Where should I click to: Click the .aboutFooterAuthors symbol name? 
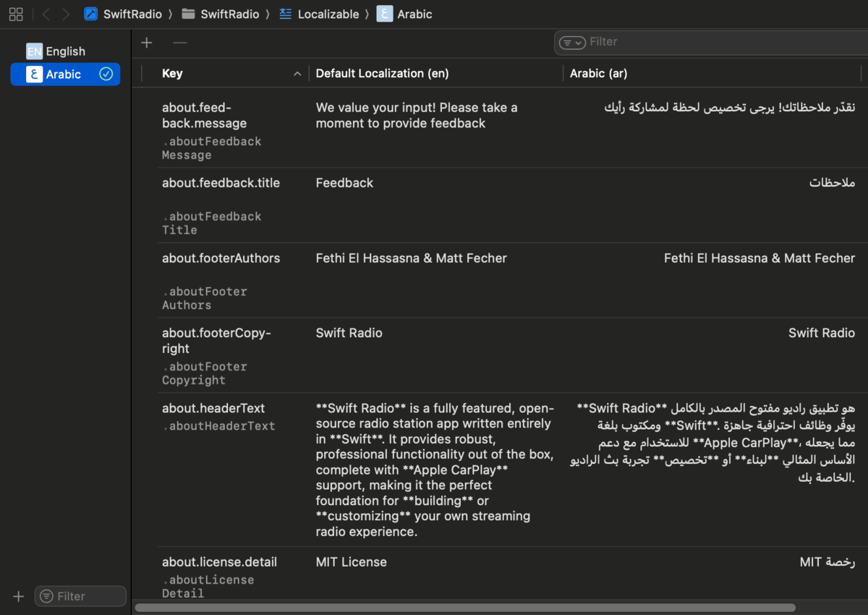(205, 298)
